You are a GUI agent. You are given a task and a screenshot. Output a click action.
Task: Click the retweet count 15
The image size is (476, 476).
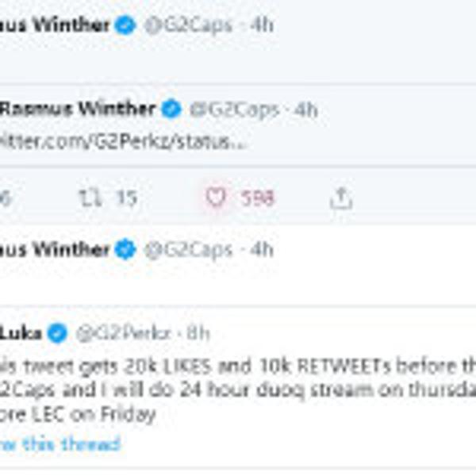tap(126, 198)
